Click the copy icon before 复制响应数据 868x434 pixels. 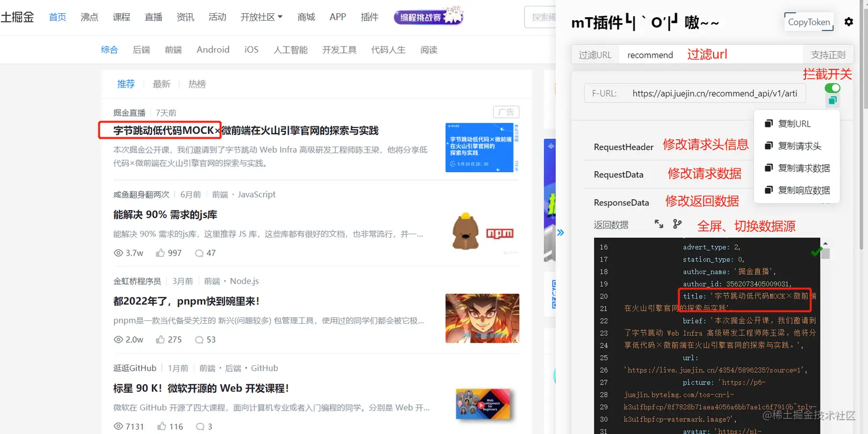pyautogui.click(x=768, y=189)
